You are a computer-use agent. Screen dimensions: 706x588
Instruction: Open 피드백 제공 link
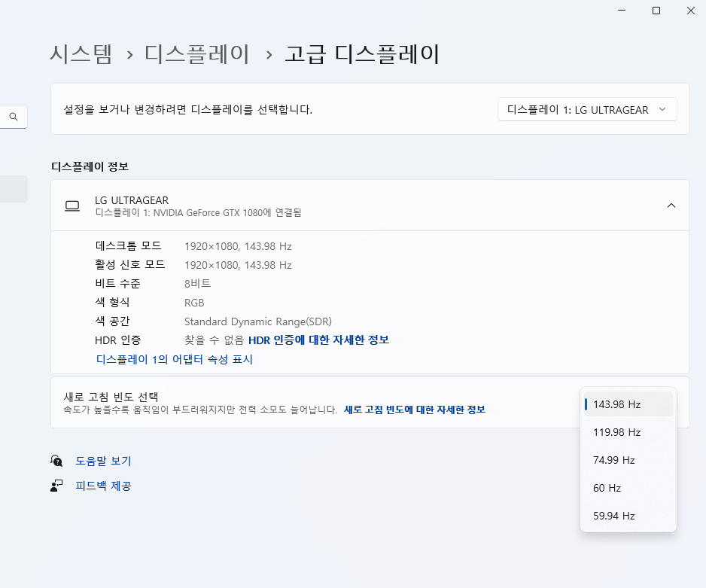103,486
